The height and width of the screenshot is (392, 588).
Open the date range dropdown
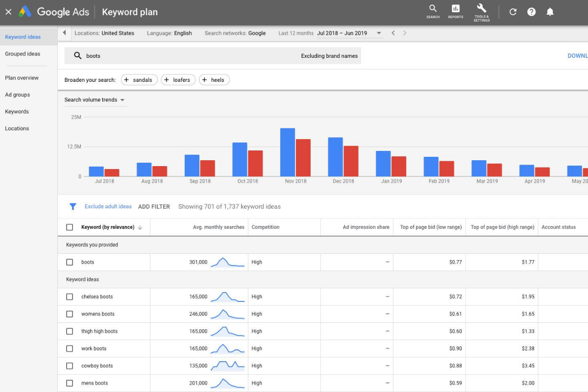[379, 33]
